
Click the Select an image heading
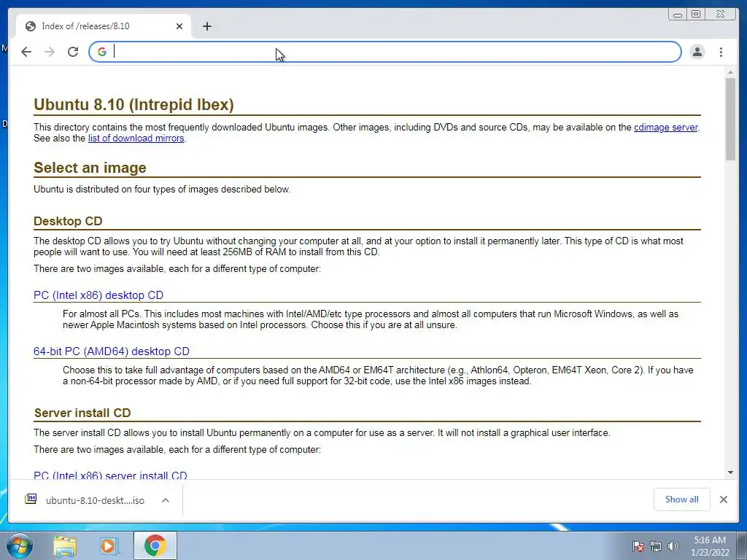pyautogui.click(x=90, y=168)
